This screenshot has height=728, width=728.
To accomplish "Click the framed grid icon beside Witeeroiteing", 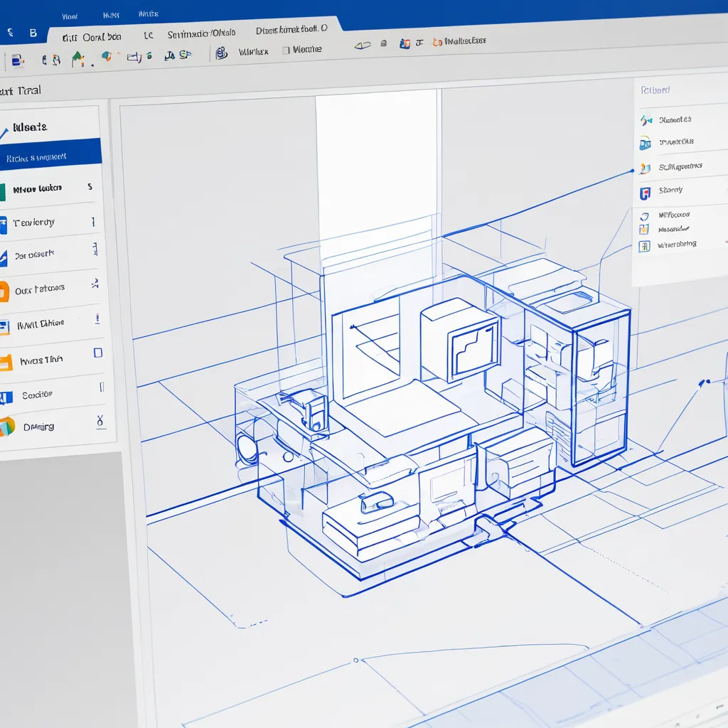I will tap(644, 246).
